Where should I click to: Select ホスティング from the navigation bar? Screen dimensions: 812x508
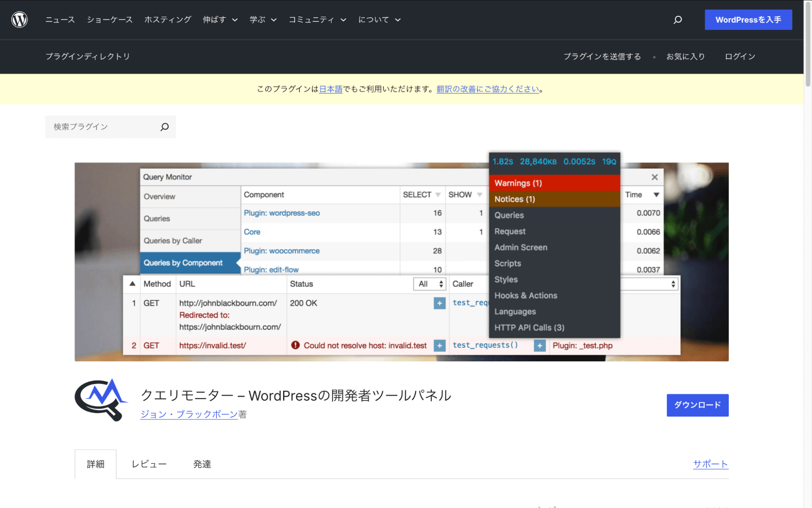[x=168, y=19]
